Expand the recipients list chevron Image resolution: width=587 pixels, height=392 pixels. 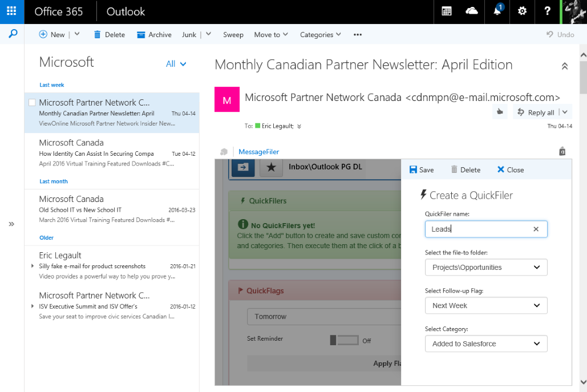(299, 127)
